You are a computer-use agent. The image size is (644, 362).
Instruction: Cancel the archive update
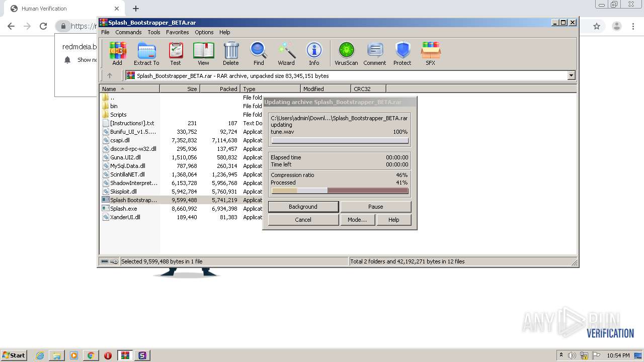(x=303, y=220)
